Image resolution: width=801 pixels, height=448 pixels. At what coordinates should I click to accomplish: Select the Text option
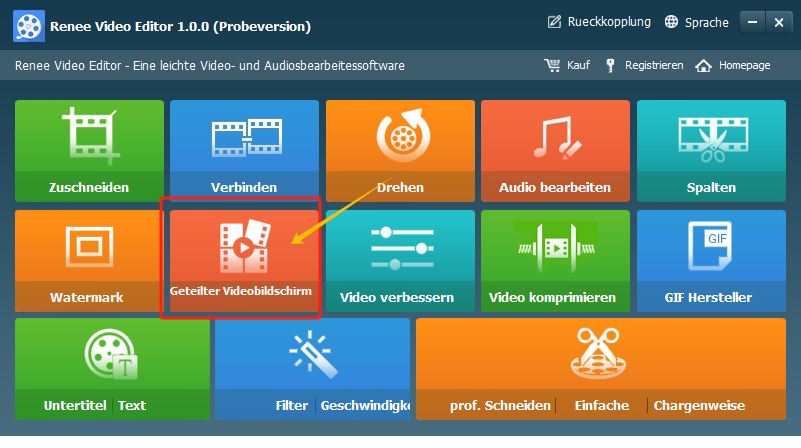[132, 406]
